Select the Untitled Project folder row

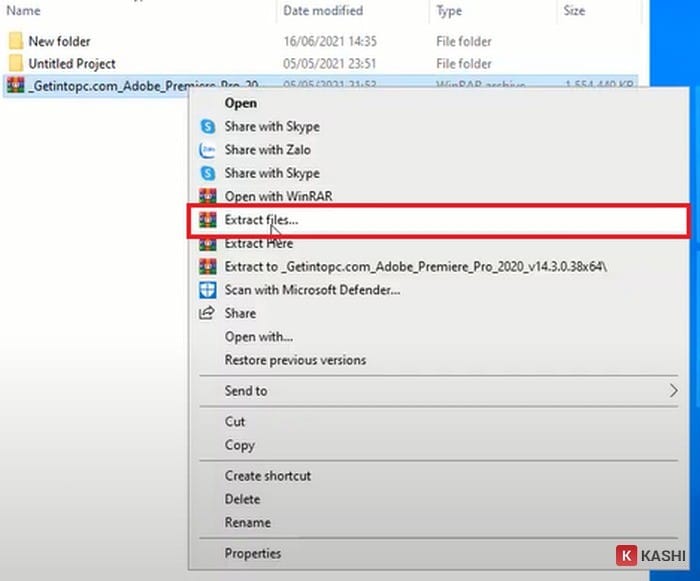coord(321,63)
